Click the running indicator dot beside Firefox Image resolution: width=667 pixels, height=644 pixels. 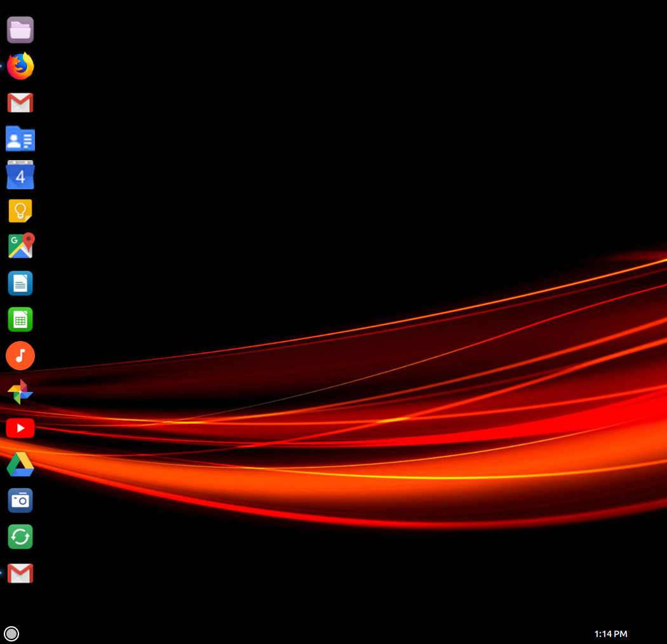point(2,65)
